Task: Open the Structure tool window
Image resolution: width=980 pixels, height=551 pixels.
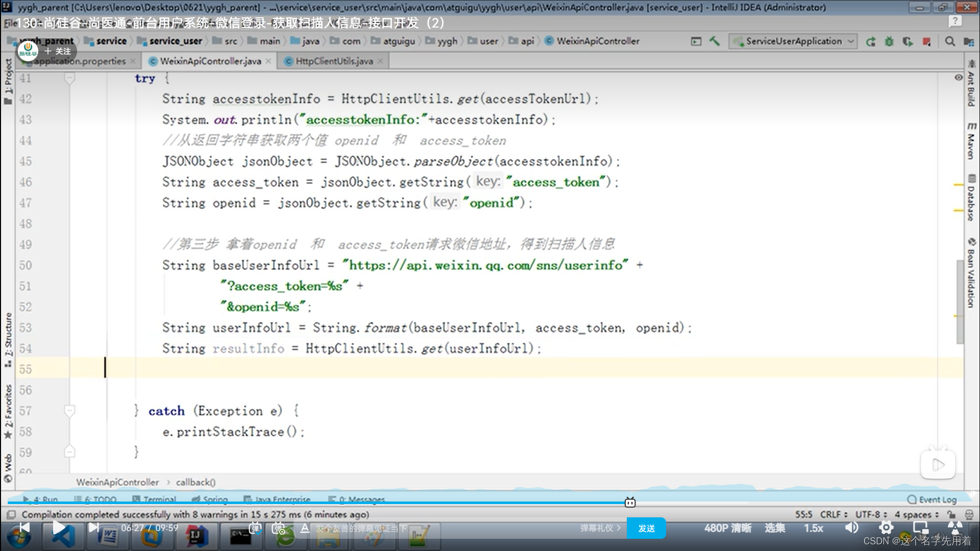Action: pos(8,339)
